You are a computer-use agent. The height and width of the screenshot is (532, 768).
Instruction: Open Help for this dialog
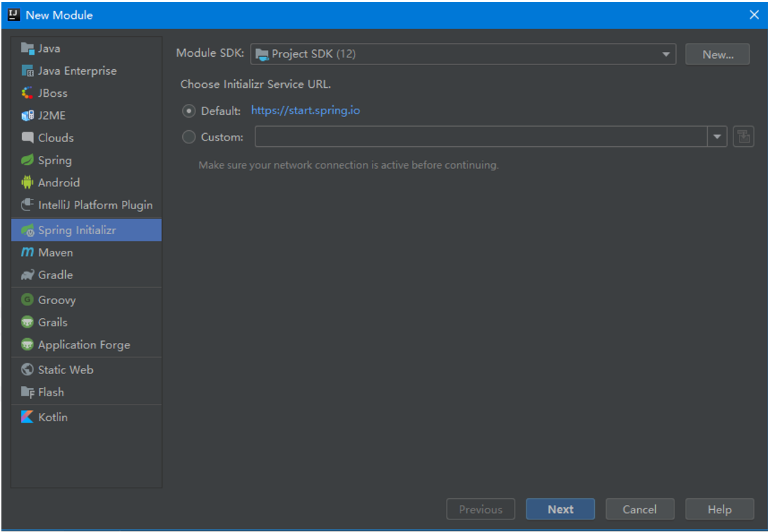coord(720,509)
